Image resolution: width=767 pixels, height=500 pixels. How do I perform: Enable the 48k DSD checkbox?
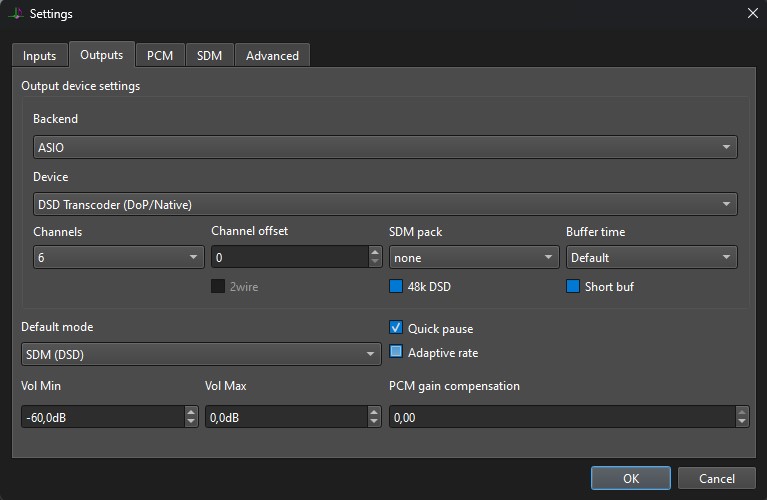pyautogui.click(x=396, y=287)
